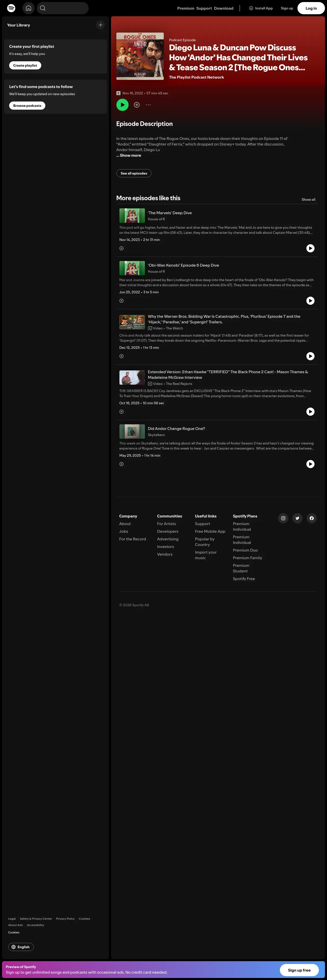
Task: Open 'The Marvels' Deep Dive episode thumbnail
Action: (x=132, y=216)
